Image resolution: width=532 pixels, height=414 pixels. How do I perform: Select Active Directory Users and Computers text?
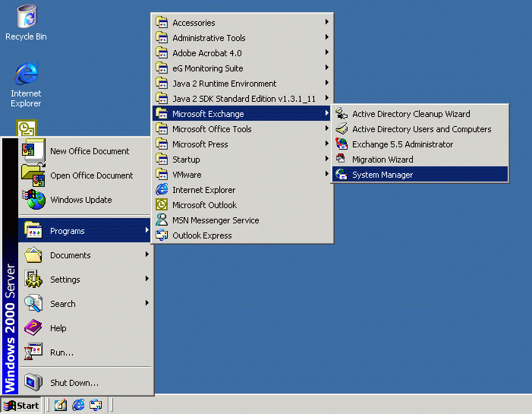421,129
